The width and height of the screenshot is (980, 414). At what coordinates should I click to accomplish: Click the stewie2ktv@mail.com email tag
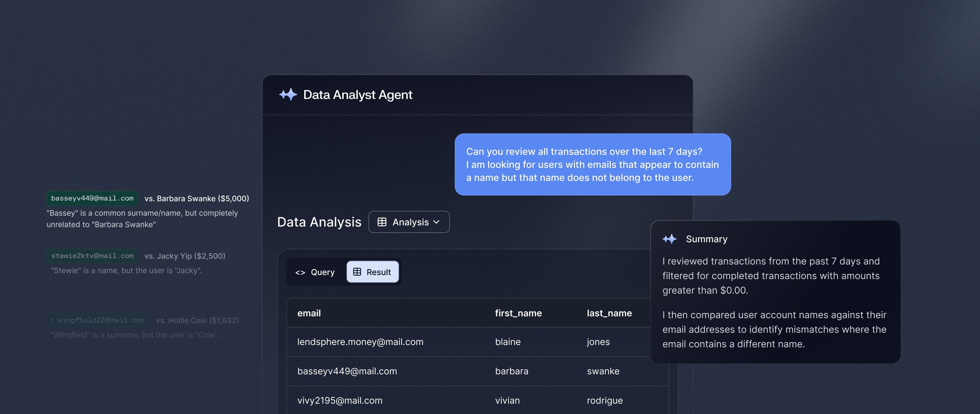(x=92, y=256)
